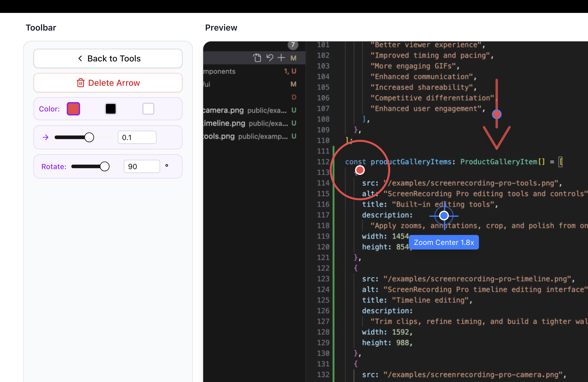Viewport: 588px width, 382px height.
Task: Select the black color swatch
Action: tap(111, 109)
